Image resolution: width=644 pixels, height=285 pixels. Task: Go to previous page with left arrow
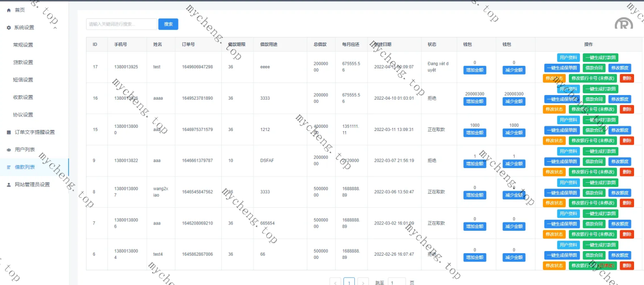tap(336, 282)
